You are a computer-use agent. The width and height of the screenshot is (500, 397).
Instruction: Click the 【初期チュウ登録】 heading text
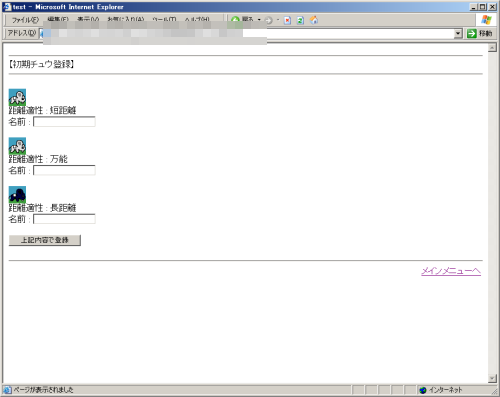pyautogui.click(x=41, y=64)
